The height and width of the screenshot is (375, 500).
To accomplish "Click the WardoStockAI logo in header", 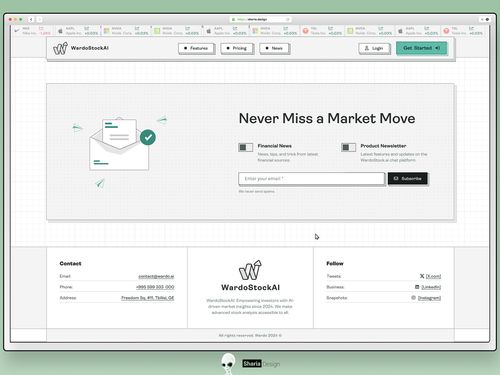I will 81,48.
